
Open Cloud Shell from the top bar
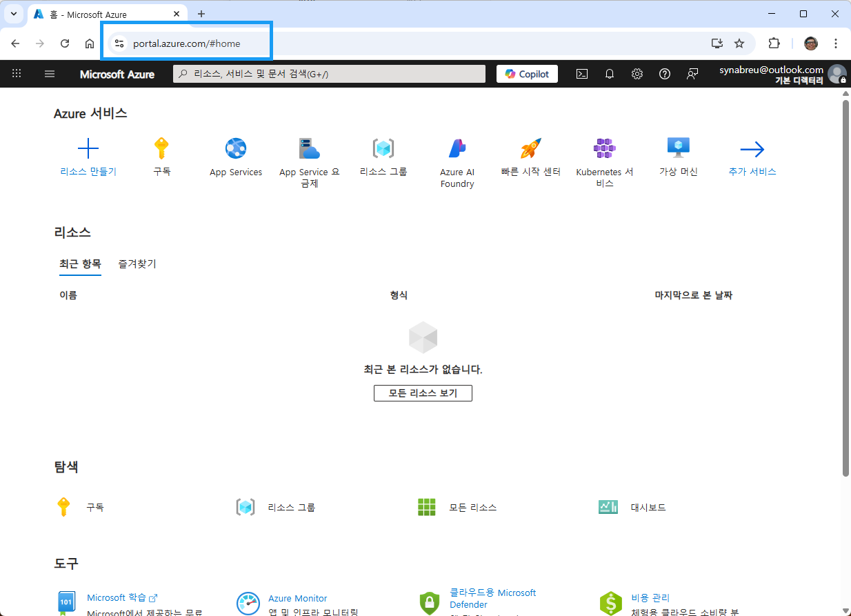[582, 74]
